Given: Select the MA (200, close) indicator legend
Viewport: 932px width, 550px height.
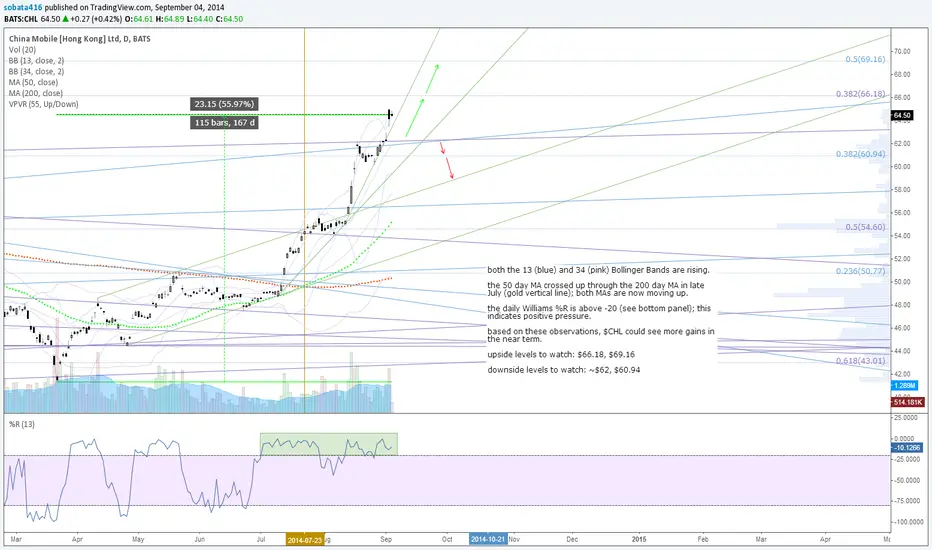Looking at the screenshot, I should [36, 93].
